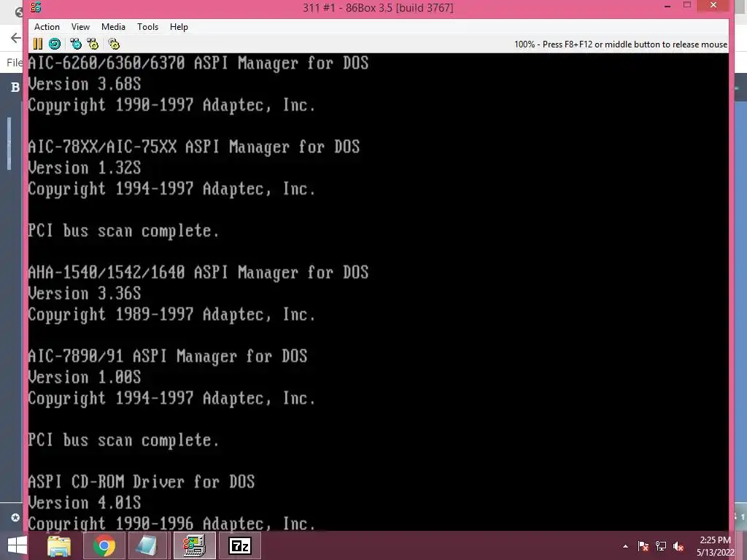747x560 pixels.
Task: Click the teal hard reset toolbar icon
Action: 55,44
